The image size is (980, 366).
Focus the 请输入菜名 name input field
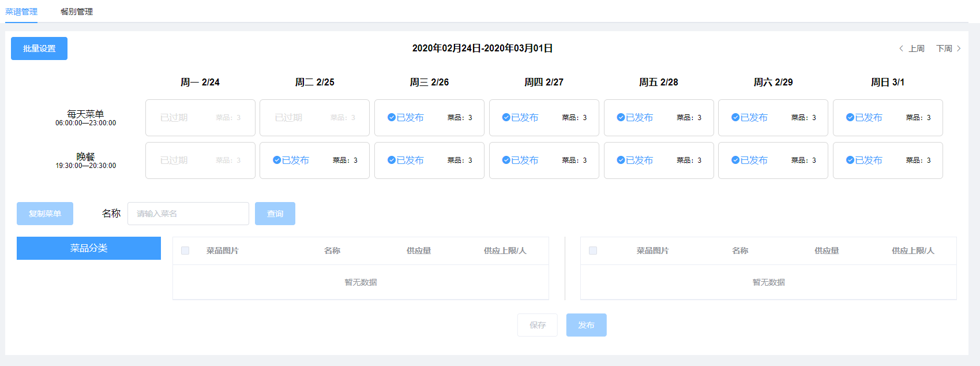pos(188,214)
